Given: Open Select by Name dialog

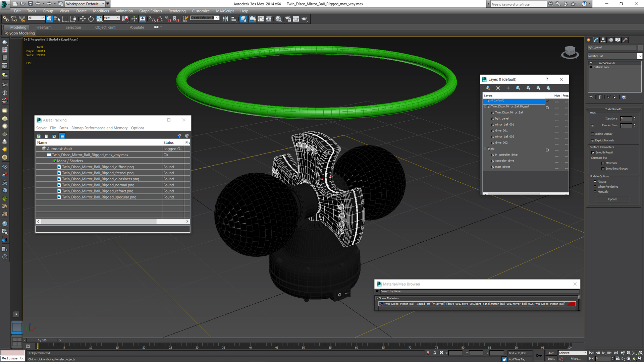Looking at the screenshot, I should (x=57, y=19).
